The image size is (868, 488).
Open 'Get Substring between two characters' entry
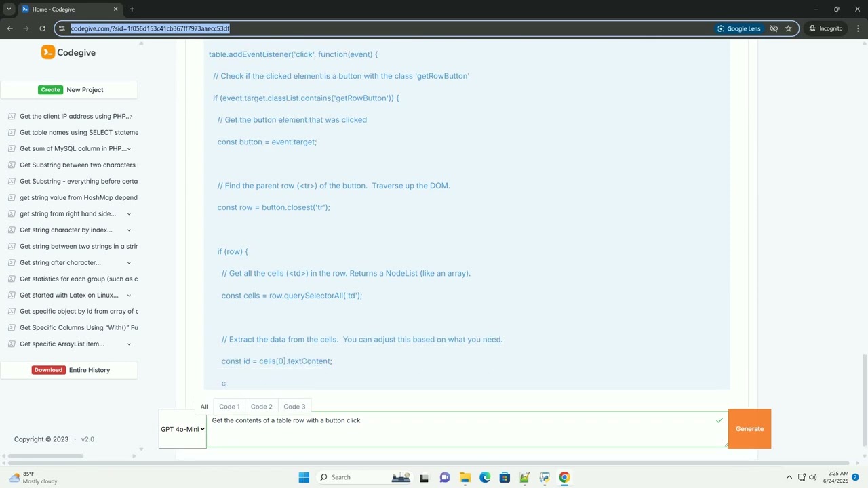click(x=77, y=165)
